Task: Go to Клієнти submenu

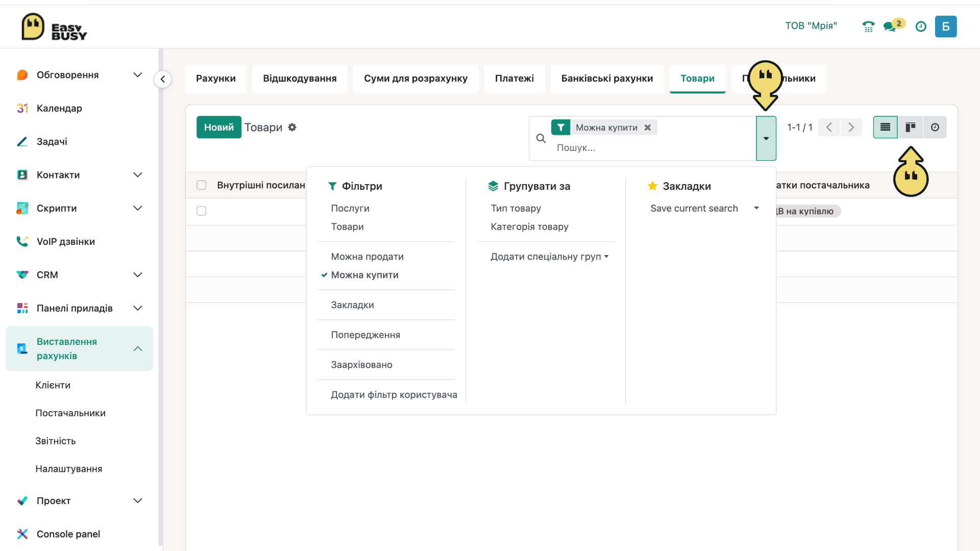Action: (53, 385)
